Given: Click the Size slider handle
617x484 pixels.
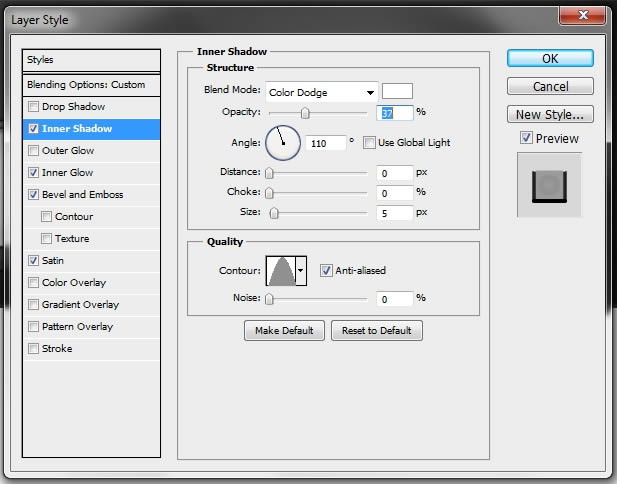Looking at the screenshot, I should click(x=274, y=213).
